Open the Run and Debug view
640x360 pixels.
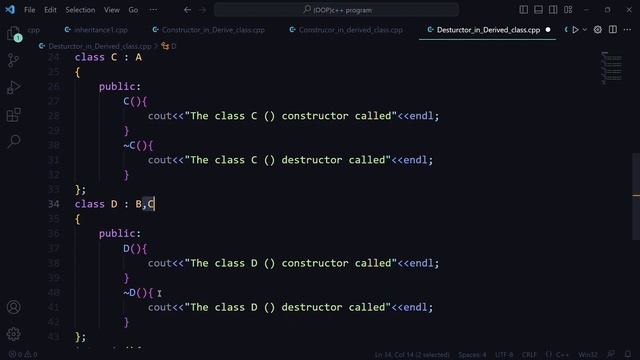pos(13,87)
